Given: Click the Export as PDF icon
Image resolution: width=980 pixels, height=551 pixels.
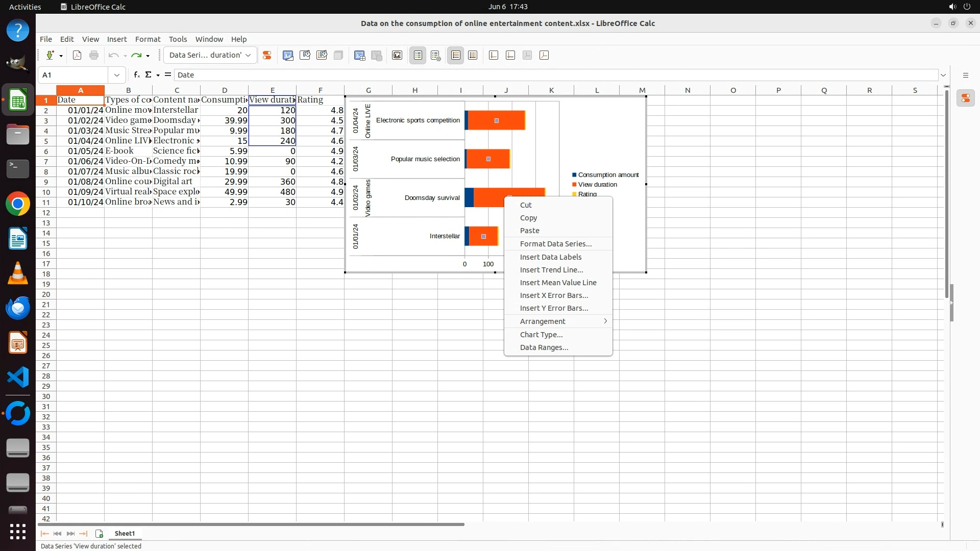Looking at the screenshot, I should click(x=77, y=55).
